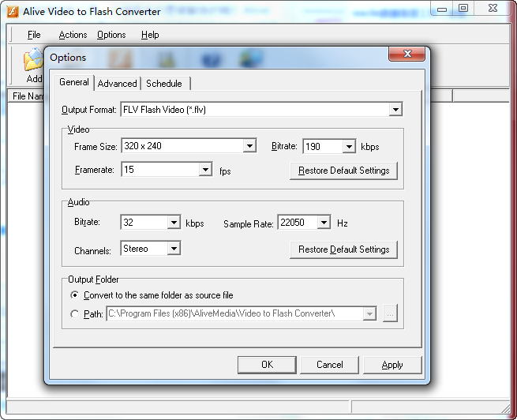517x420 pixels.
Task: Click the browse folder ellipsis button
Action: pyautogui.click(x=390, y=313)
